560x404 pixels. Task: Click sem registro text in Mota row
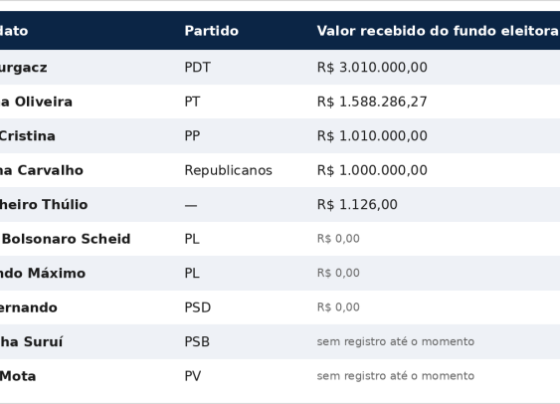[395, 376]
